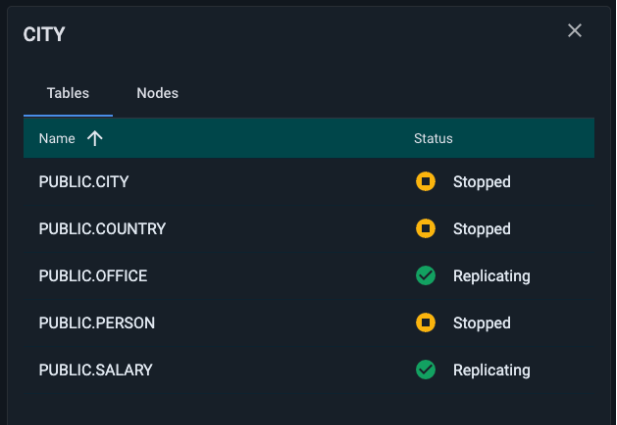
Task: Click the Stopped label for PUBLIC.PERSON
Action: (x=481, y=323)
